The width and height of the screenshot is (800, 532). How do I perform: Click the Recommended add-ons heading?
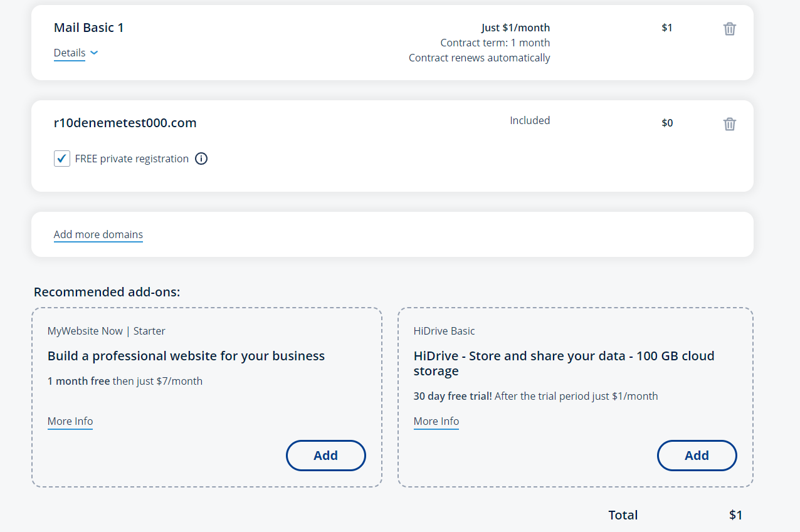click(107, 292)
